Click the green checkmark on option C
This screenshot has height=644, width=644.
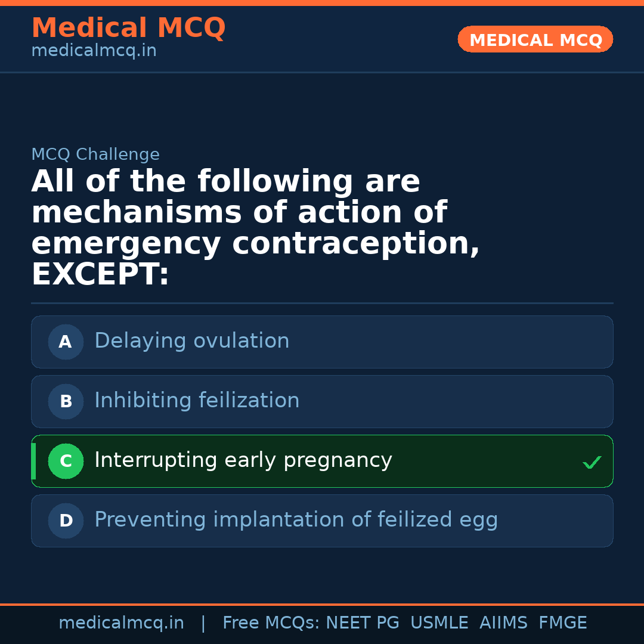click(592, 462)
